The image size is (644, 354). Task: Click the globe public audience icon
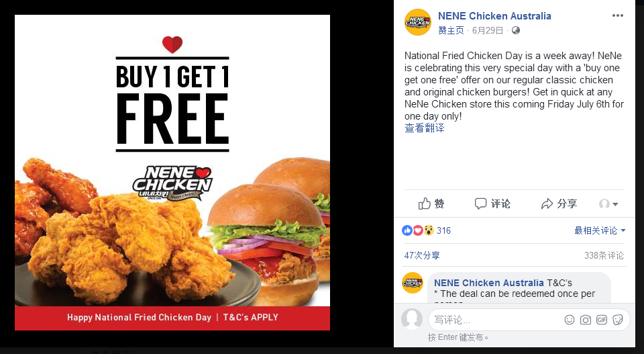[516, 30]
